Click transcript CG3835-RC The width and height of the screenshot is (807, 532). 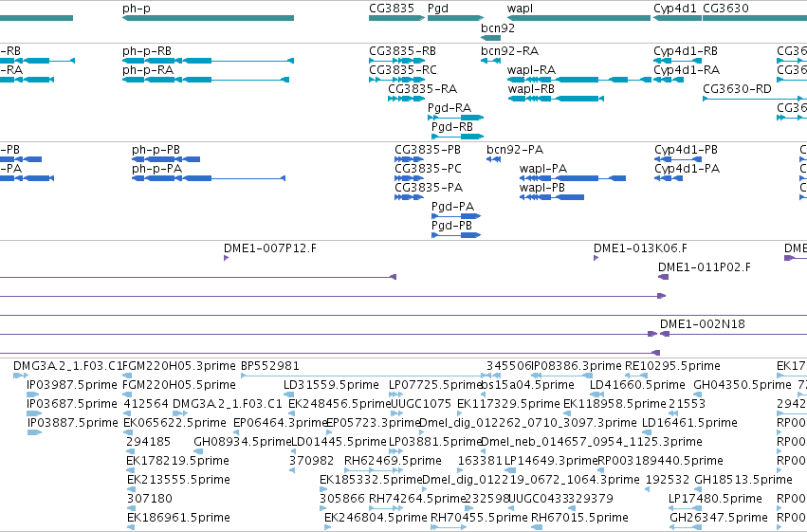pyautogui.click(x=396, y=80)
